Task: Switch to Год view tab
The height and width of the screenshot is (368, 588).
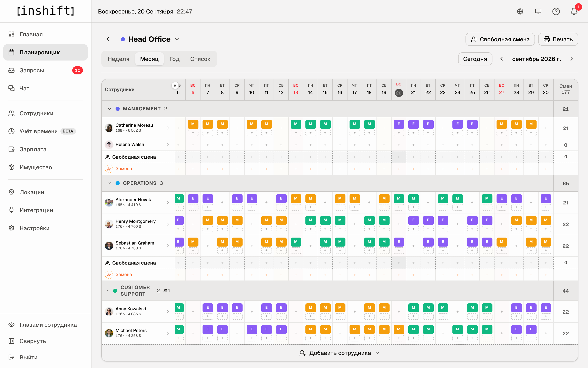Action: (174, 59)
